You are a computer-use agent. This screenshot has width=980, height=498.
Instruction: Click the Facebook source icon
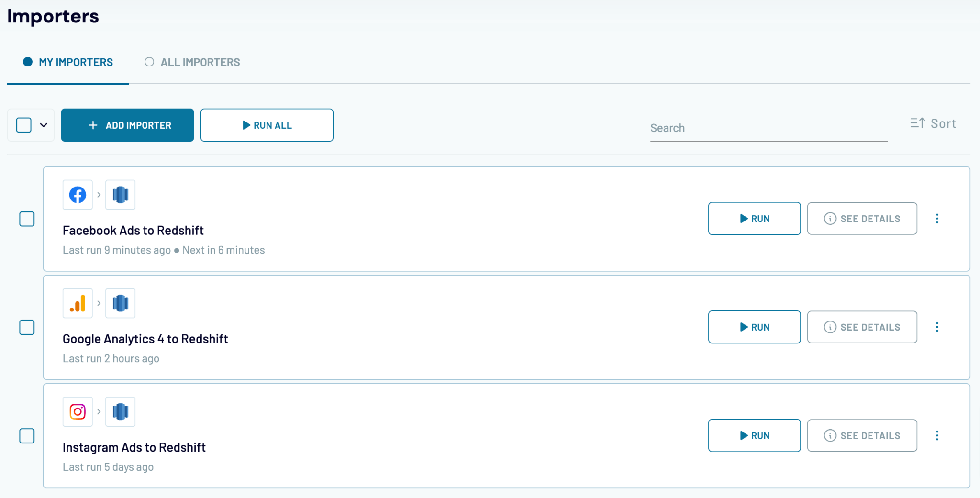[77, 195]
